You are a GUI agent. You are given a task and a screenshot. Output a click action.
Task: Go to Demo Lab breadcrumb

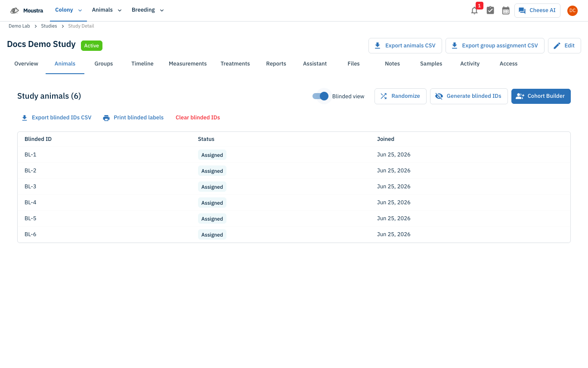click(x=19, y=26)
